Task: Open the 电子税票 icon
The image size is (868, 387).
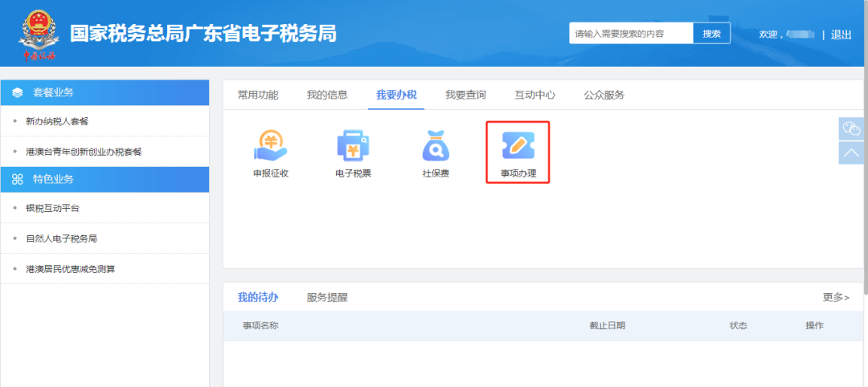Action: pos(353,154)
